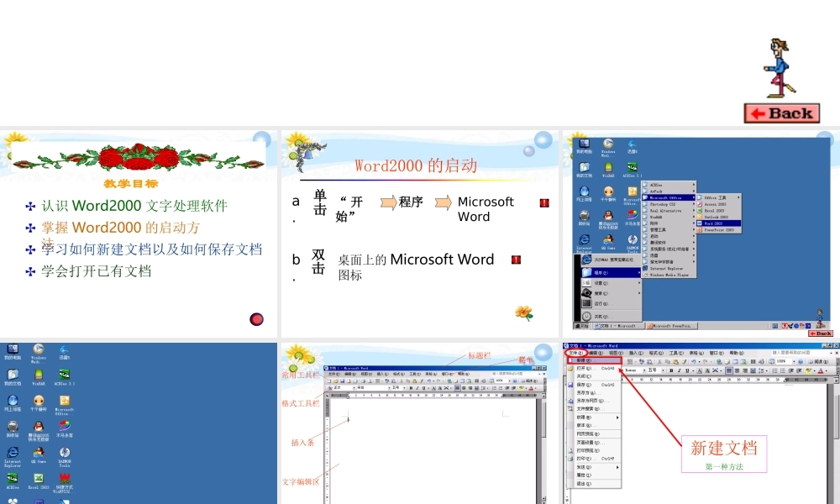Select Word 2003 in the Office submenu
Screen dimensions: 840x504
pos(718,223)
